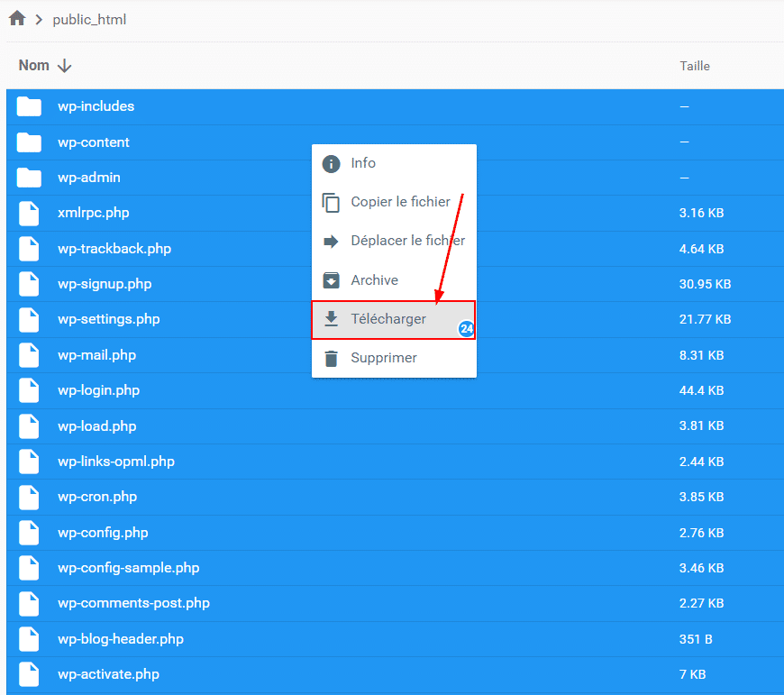Select Supprimer in the context menu
The image size is (784, 695).
tap(384, 358)
